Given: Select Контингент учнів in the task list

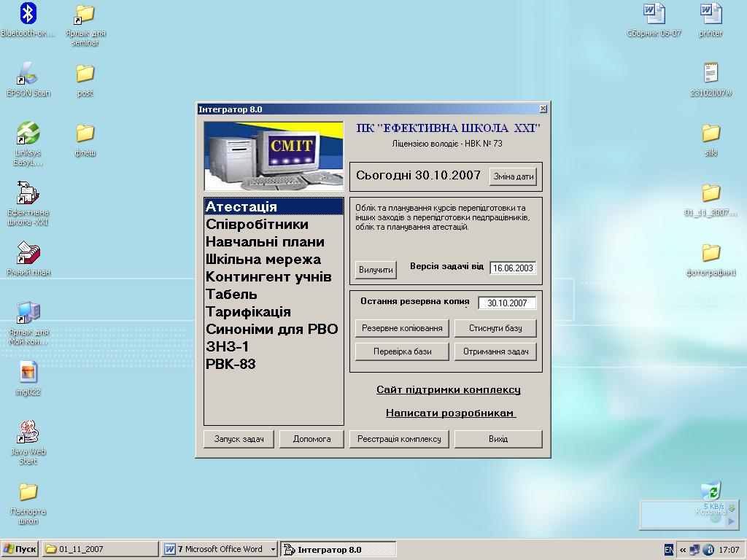Looking at the screenshot, I should (x=274, y=276).
